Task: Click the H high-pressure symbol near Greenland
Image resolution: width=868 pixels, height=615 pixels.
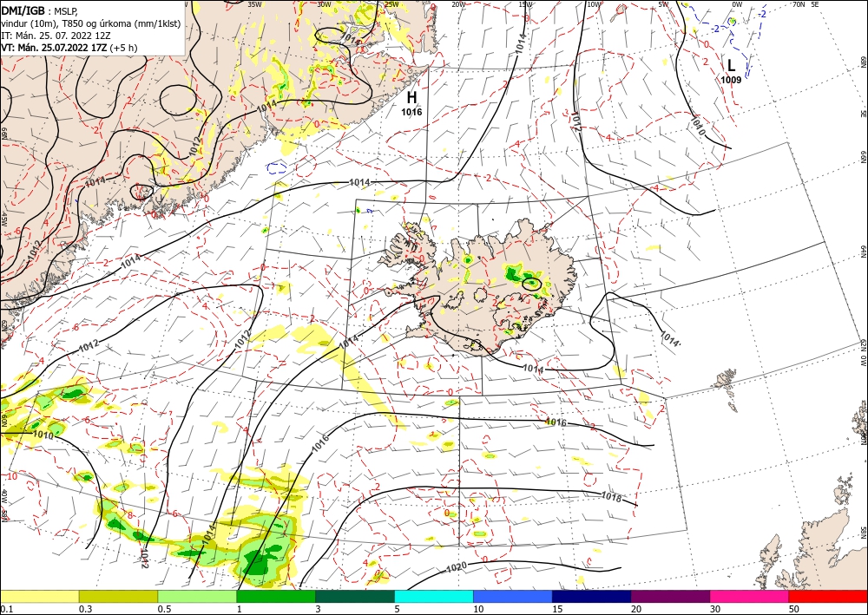Action: tap(411, 98)
